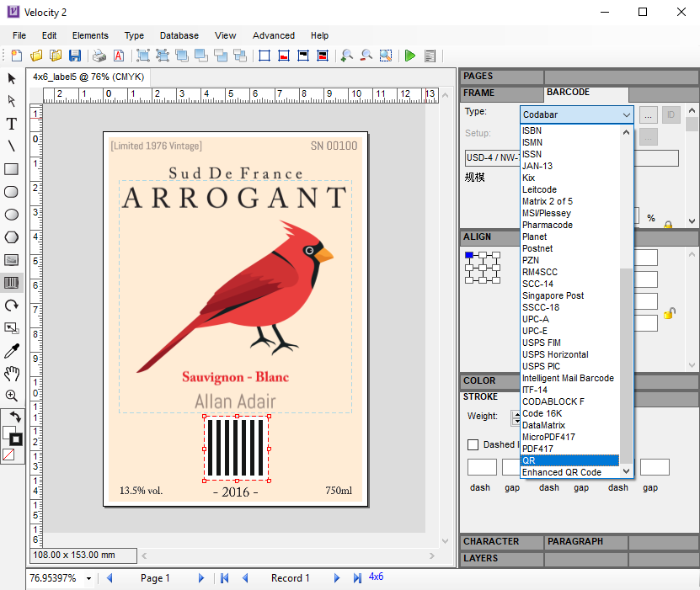Select the Barcode tool in the toolbox

tap(12, 283)
